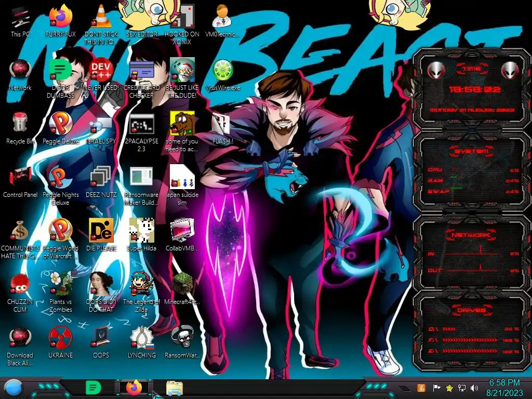Launch The Legend of Zilda shortcut
Viewport: 532px width, 399px height.
click(x=142, y=292)
